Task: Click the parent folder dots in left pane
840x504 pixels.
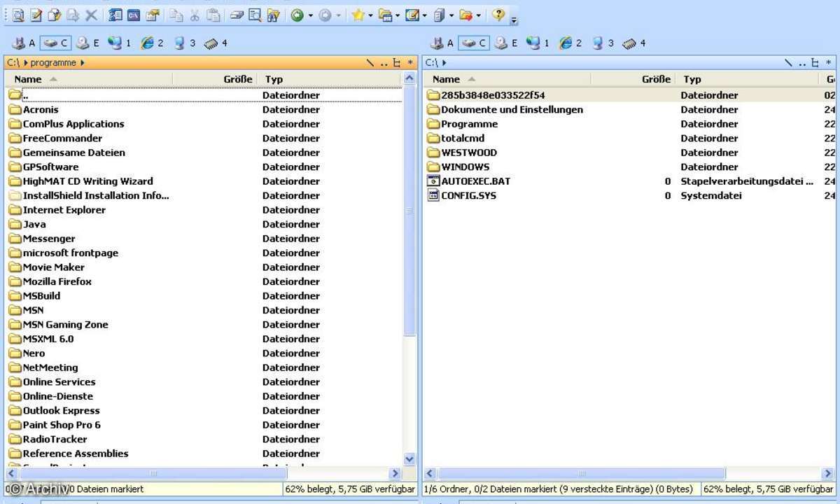Action: click(384, 63)
